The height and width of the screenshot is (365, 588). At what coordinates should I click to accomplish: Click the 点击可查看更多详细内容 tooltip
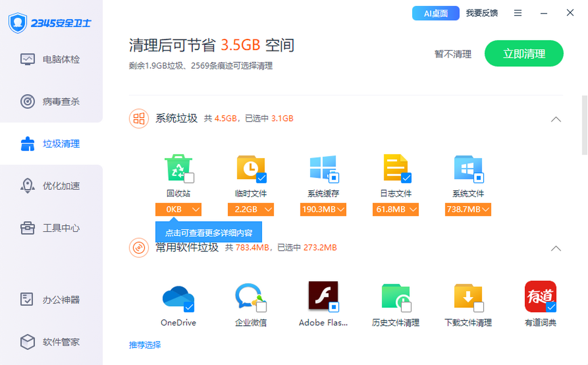tap(209, 233)
